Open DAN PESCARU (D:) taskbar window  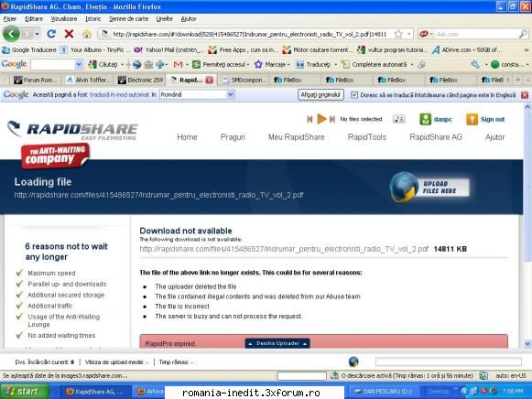pyautogui.click(x=383, y=392)
